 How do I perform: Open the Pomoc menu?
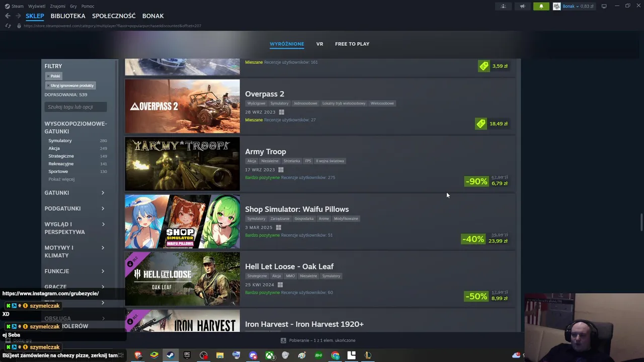[x=88, y=6]
